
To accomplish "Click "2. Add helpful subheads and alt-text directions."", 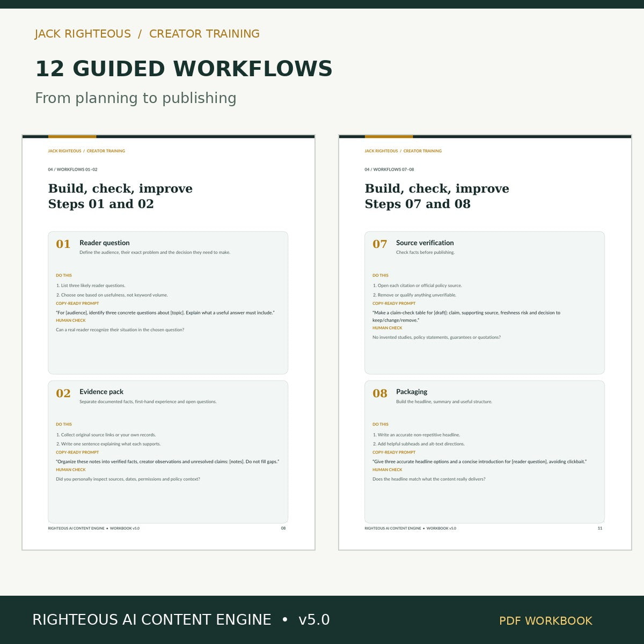I will pyautogui.click(x=419, y=444).
